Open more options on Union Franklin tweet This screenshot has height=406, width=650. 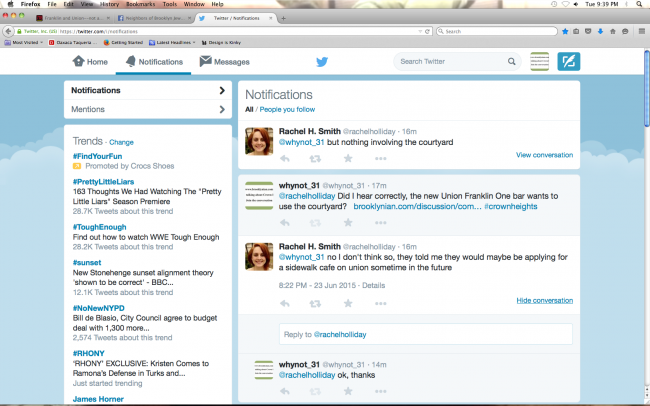tap(381, 223)
